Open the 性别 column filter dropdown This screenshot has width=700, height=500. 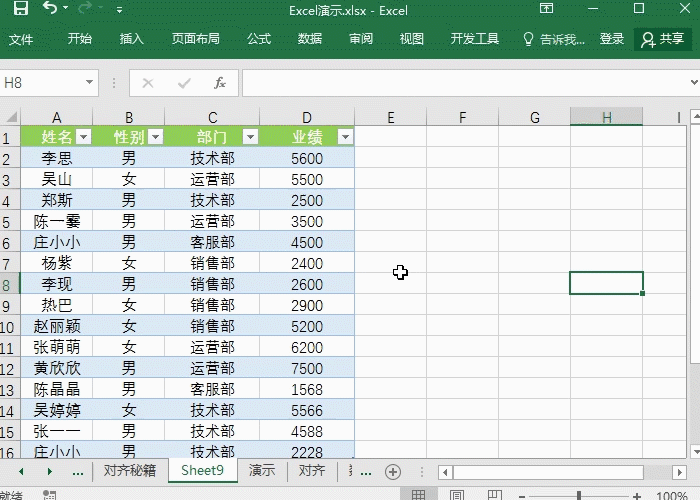[x=155, y=137]
